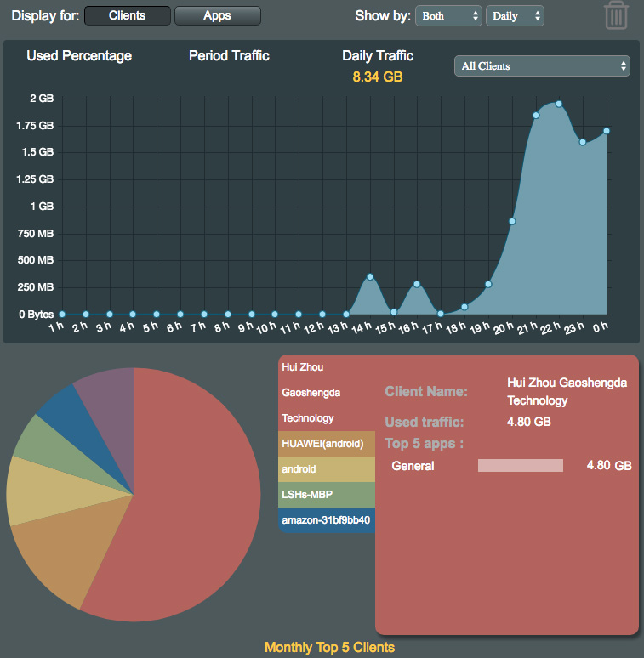
Task: Switch display to Clients
Action: click(x=128, y=15)
